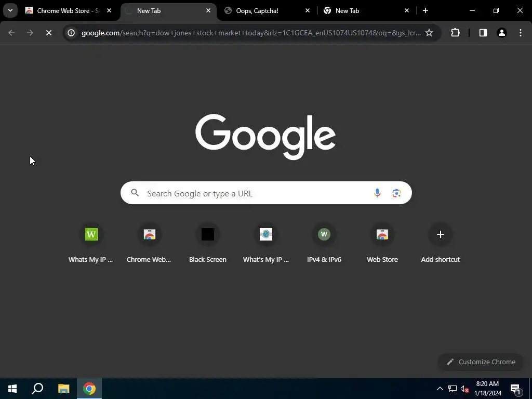Open network status tray icon
This screenshot has width=532, height=399.
453,389
